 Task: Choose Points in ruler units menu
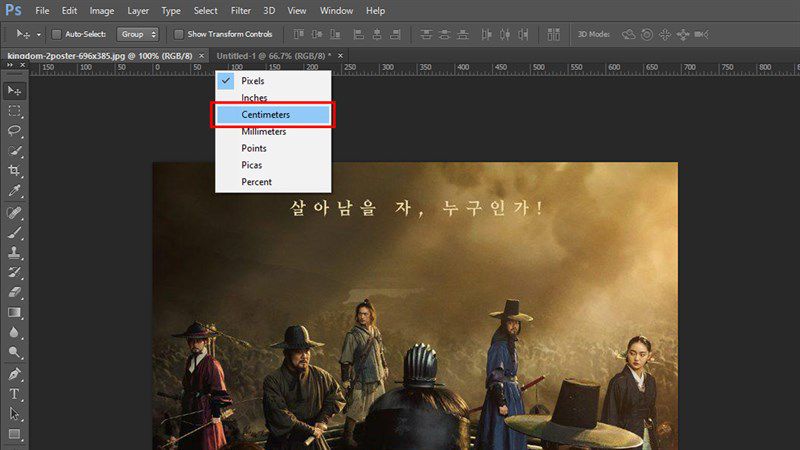(273, 148)
